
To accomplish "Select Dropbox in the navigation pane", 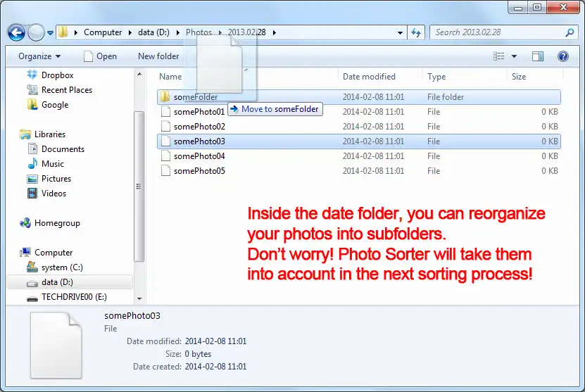I will coord(58,75).
